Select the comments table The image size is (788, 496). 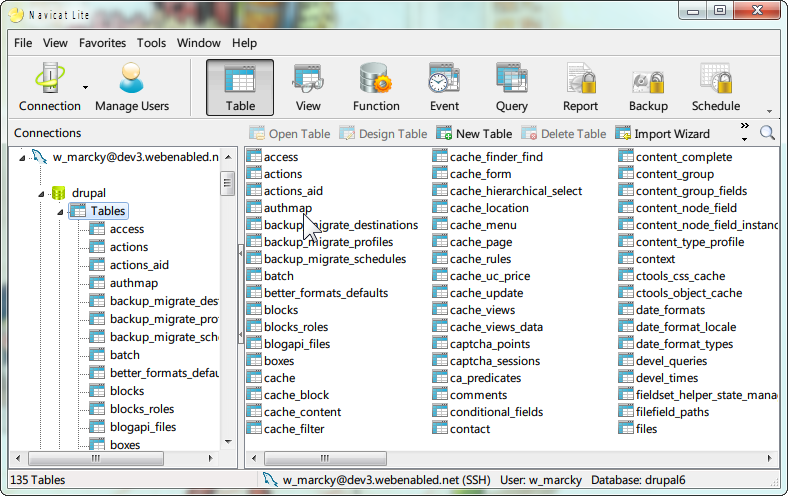470,395
